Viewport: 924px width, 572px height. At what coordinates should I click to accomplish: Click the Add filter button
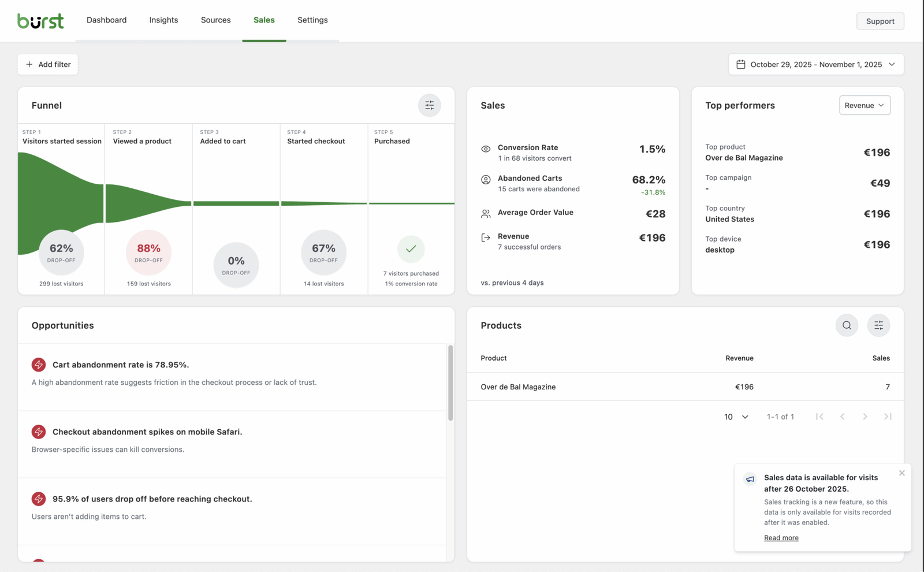pos(47,64)
